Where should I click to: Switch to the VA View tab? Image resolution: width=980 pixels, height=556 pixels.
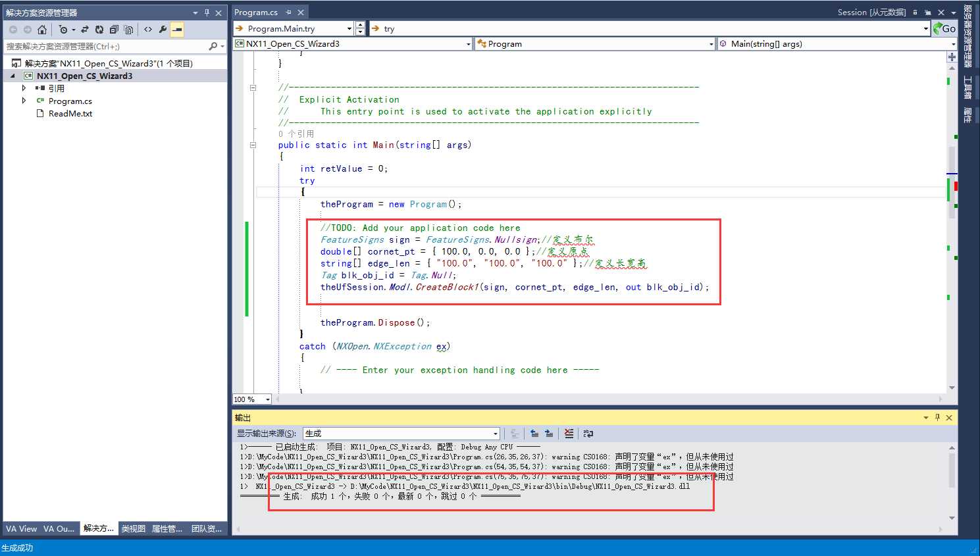click(22, 528)
